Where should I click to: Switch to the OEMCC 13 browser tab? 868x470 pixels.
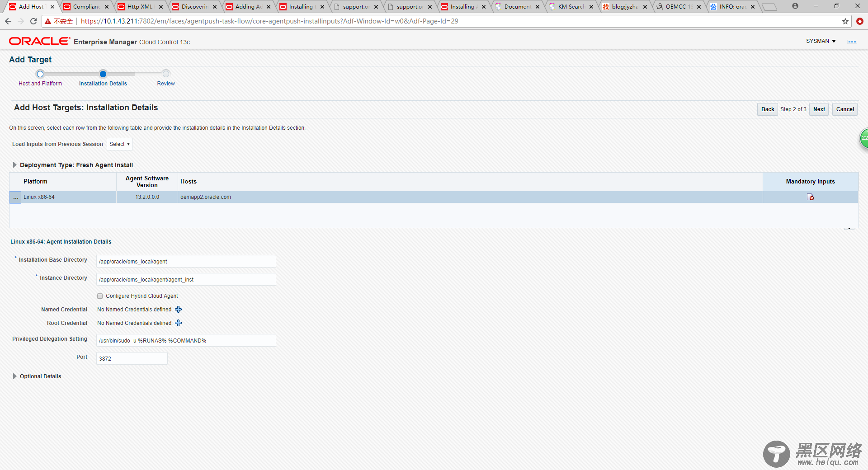(679, 7)
